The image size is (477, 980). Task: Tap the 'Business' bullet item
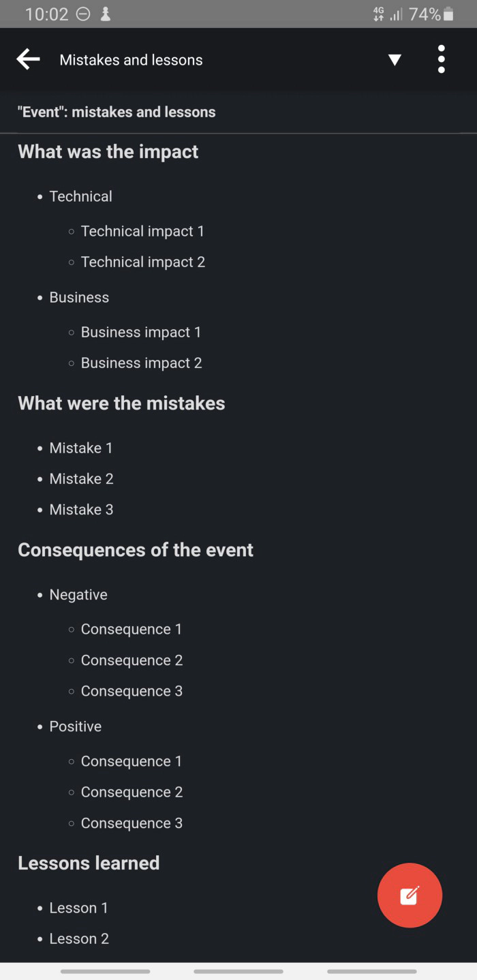[79, 297]
